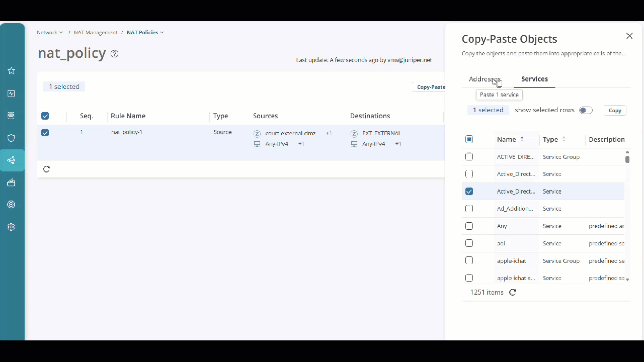This screenshot has height=362, width=644.
Task: Click the Seq. column header
Action: tap(87, 116)
